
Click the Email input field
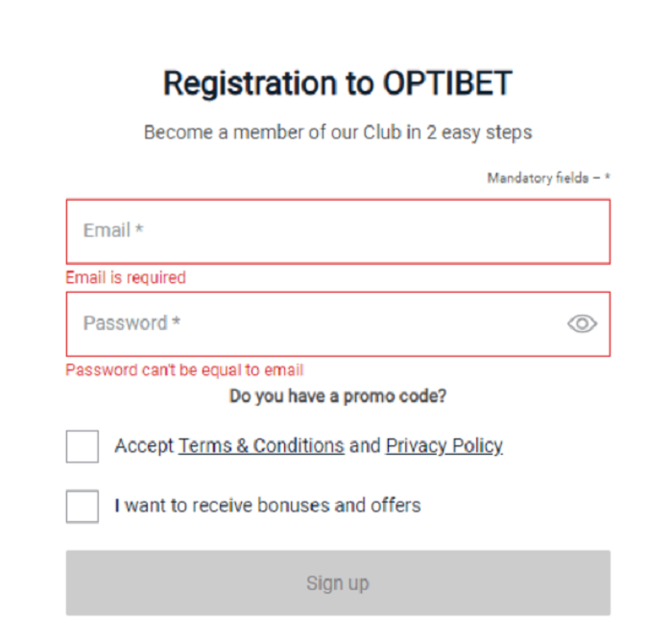[x=336, y=231]
